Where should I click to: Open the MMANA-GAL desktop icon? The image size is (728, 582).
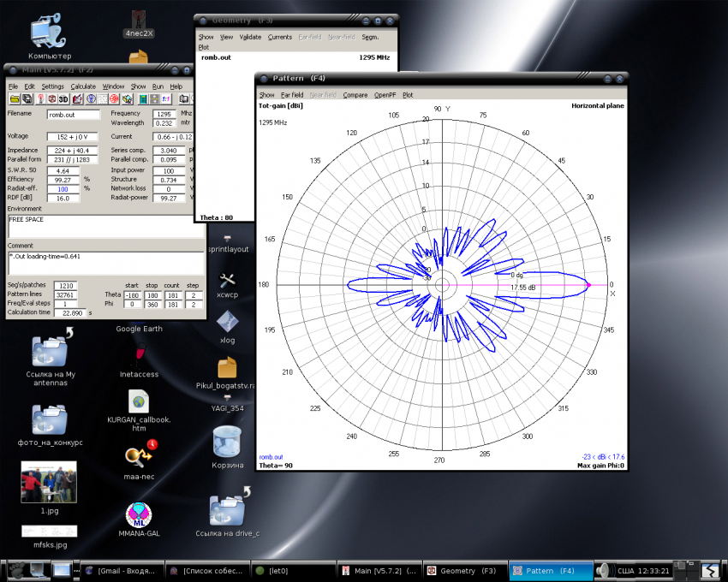139,520
